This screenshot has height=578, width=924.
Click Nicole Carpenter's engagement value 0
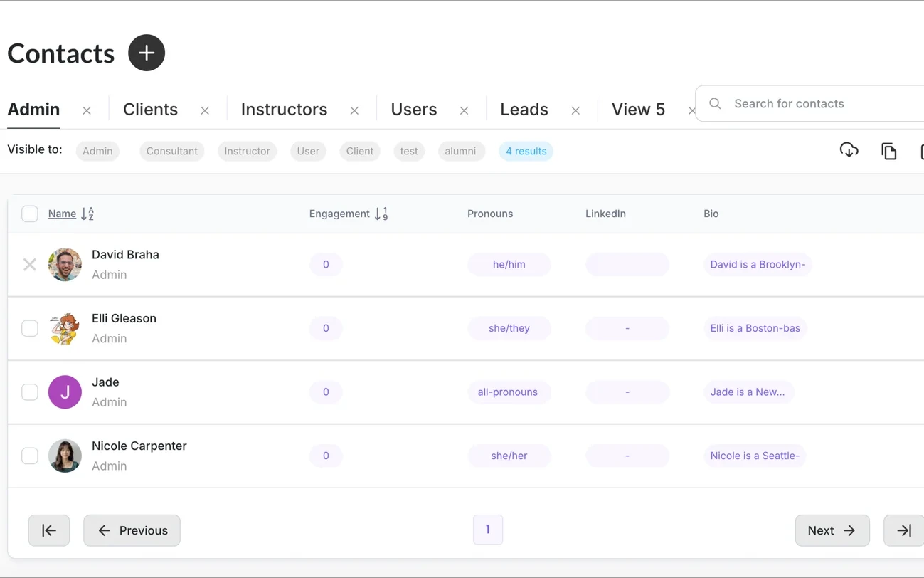[326, 456]
